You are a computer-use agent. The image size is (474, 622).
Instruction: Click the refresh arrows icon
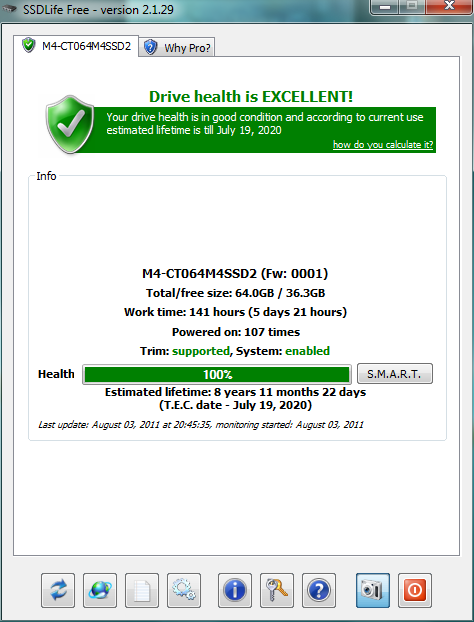[58, 590]
